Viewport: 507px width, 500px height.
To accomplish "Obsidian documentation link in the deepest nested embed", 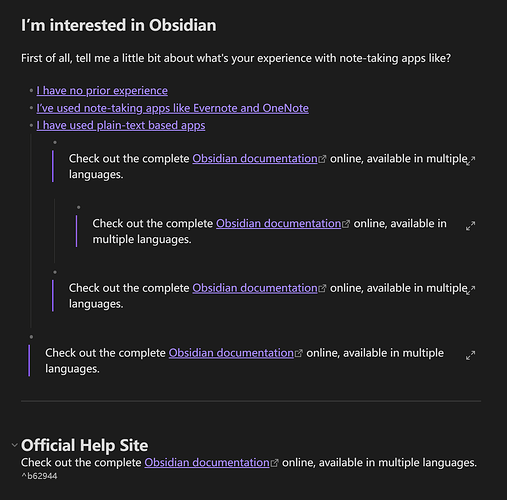I will 279,223.
